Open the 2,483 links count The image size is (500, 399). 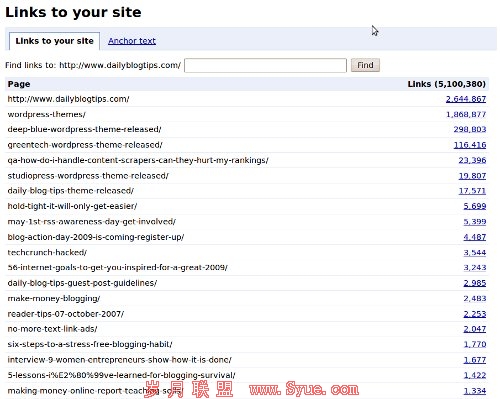[x=475, y=298]
